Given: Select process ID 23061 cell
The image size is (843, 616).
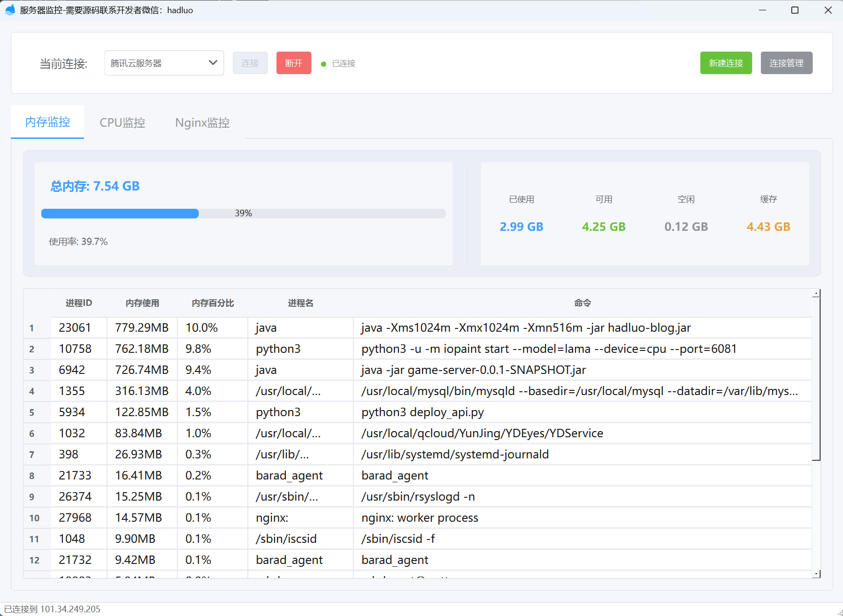Looking at the screenshot, I should click(x=79, y=327).
